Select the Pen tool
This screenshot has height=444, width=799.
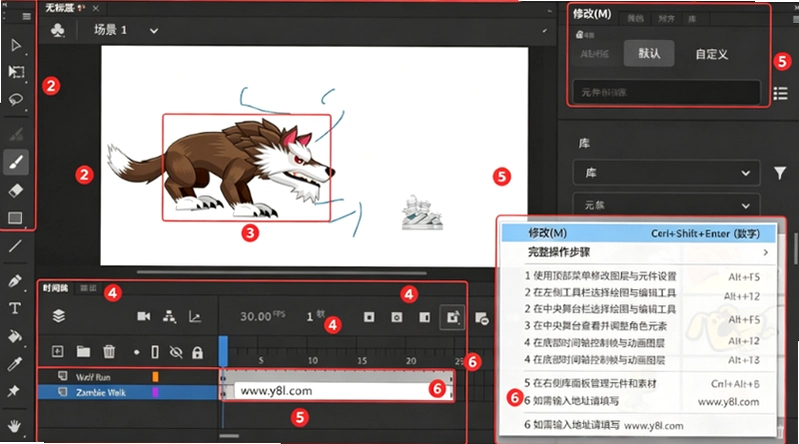tap(15, 280)
